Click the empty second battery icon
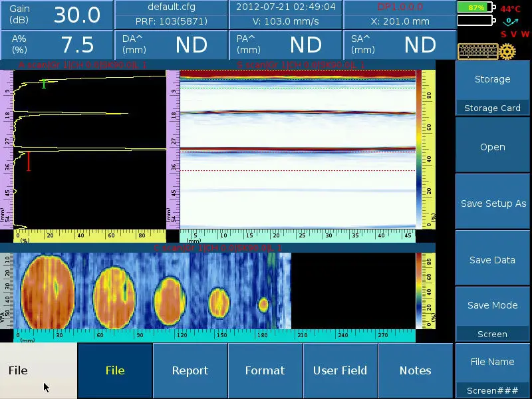Screen dimensions: 532x399 tap(474, 20)
